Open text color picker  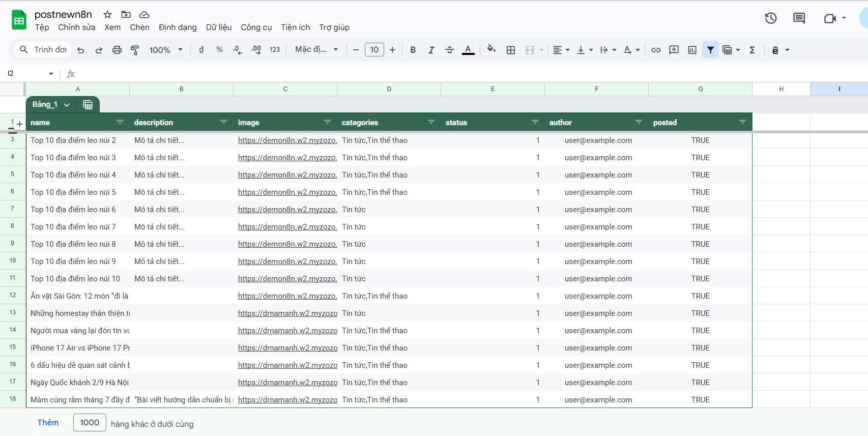pyautogui.click(x=468, y=50)
